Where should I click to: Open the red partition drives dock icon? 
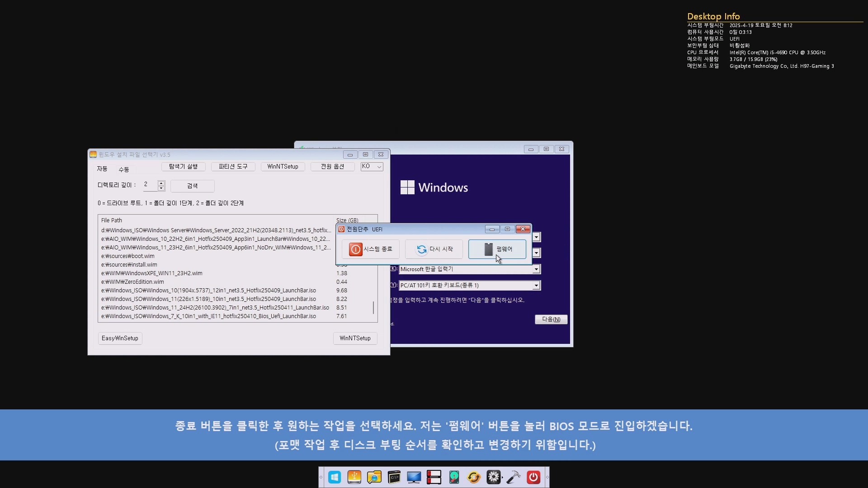pos(434,477)
